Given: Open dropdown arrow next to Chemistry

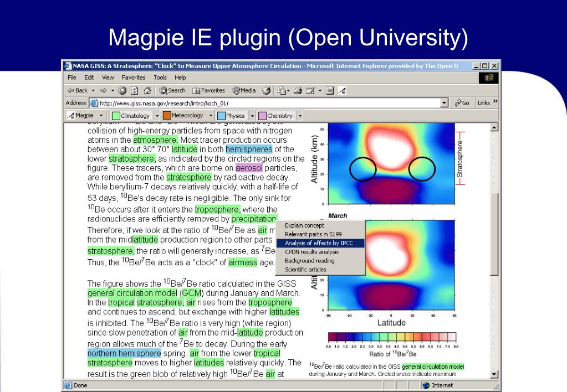Looking at the screenshot, I should coord(300,116).
